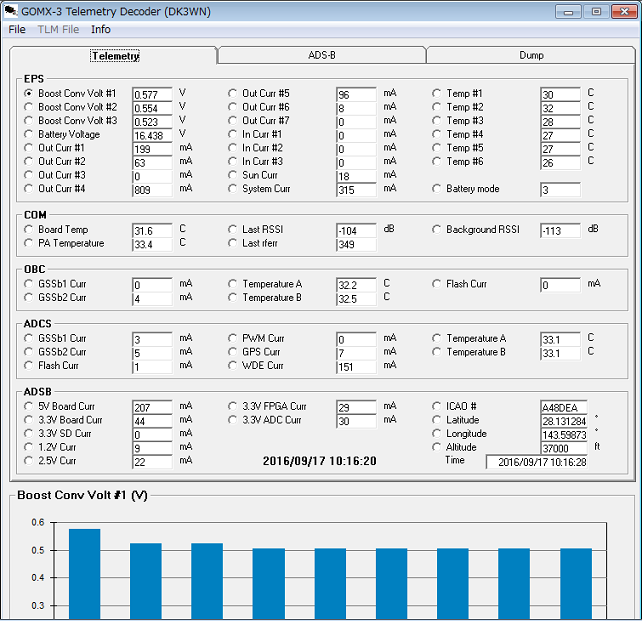Select Latitude radio button
The height and width of the screenshot is (621, 642).
tap(436, 420)
